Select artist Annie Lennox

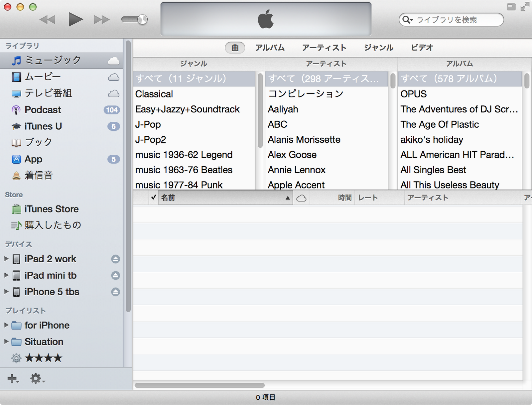point(327,170)
